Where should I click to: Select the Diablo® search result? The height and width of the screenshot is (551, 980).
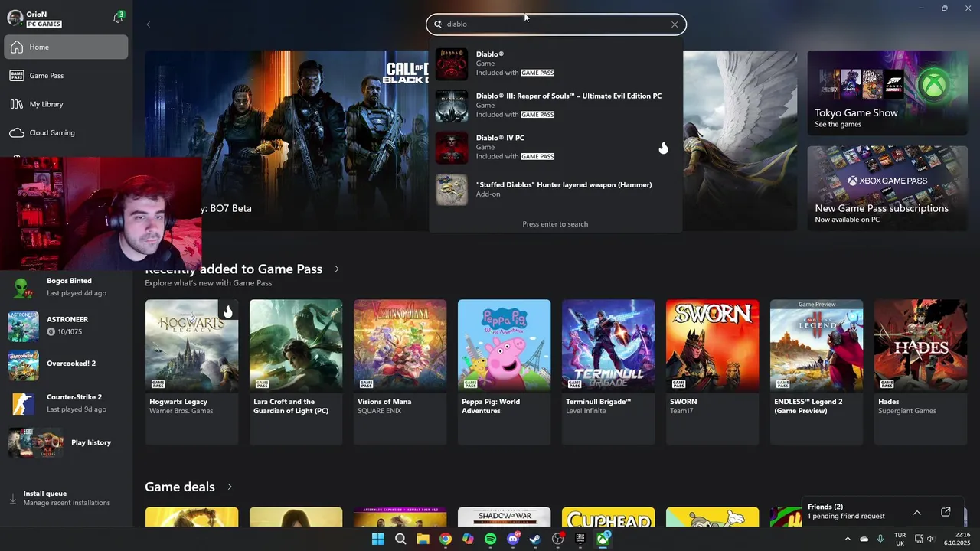(x=555, y=64)
